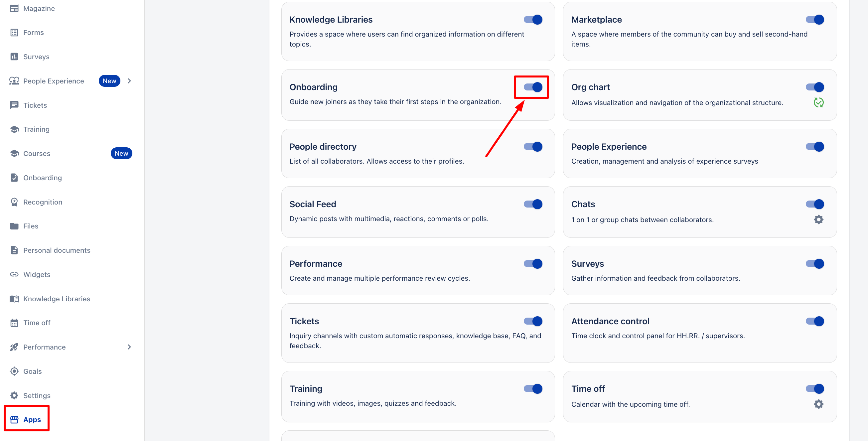Open the Apps menu item
This screenshot has width=868, height=441.
click(32, 419)
